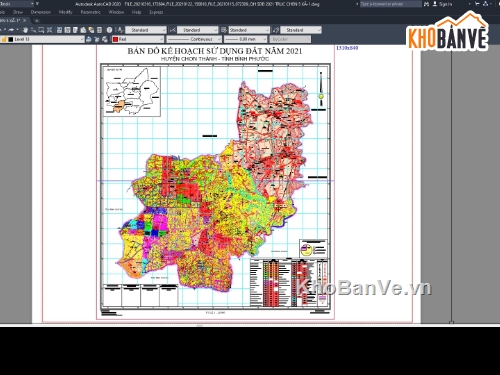Open the Table Style manager icon

[224, 30]
